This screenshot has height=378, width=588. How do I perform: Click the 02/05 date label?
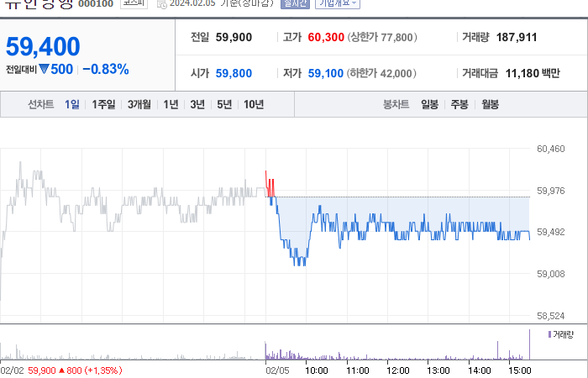pyautogui.click(x=277, y=370)
